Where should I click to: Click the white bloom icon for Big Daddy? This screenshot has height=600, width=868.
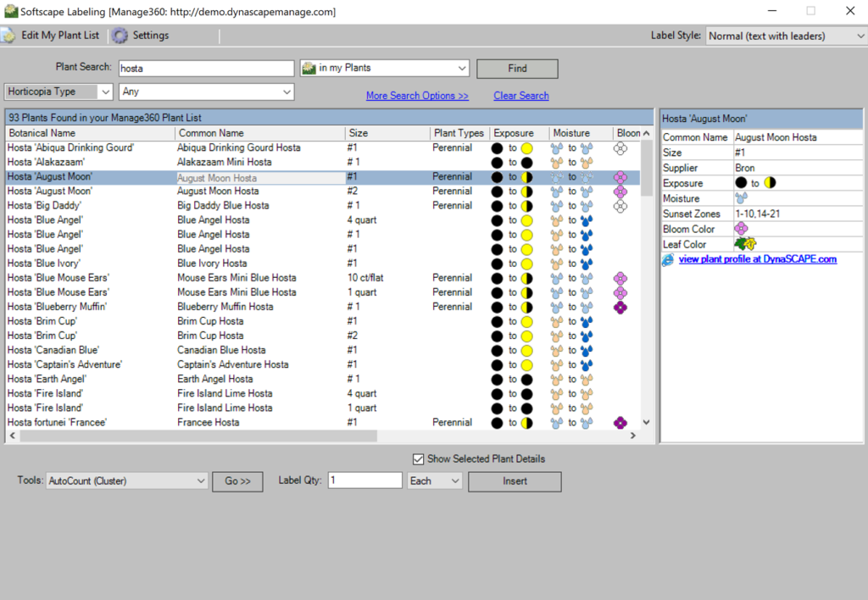[x=620, y=206]
